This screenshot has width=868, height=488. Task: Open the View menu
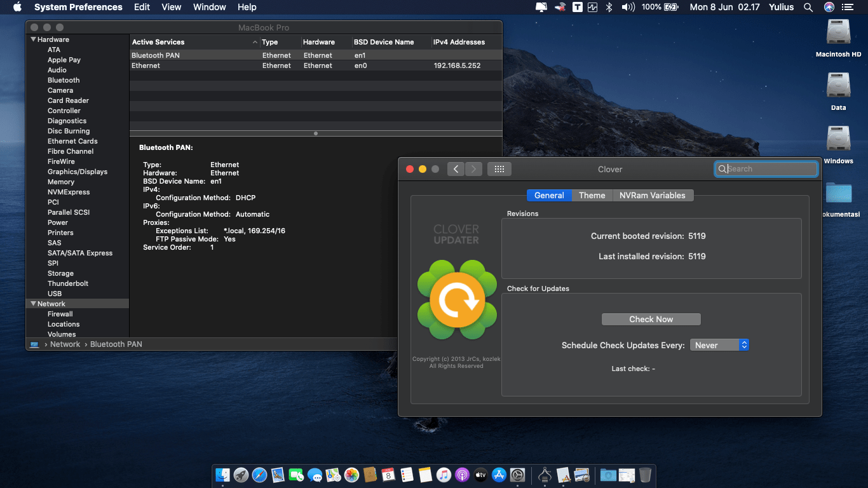pos(172,7)
